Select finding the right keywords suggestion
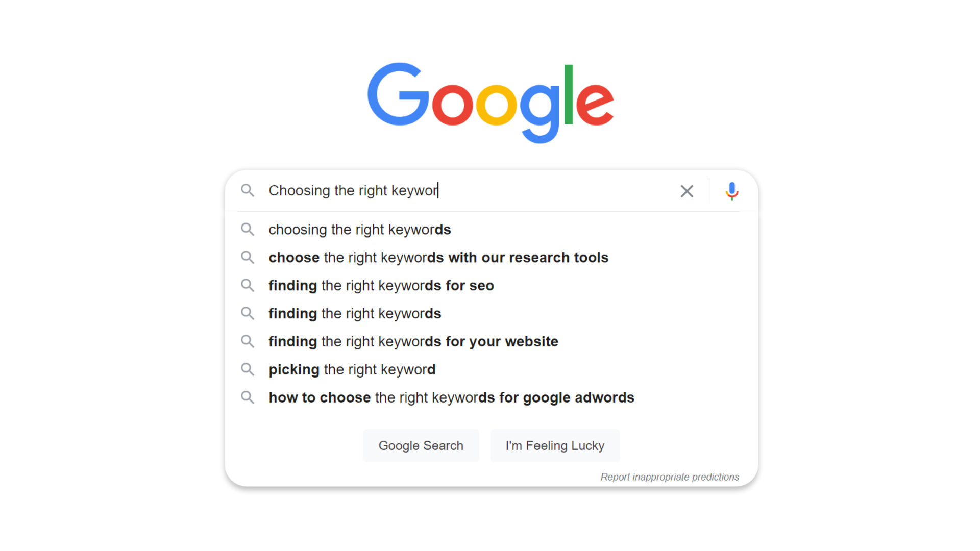The image size is (980, 551). tap(355, 313)
